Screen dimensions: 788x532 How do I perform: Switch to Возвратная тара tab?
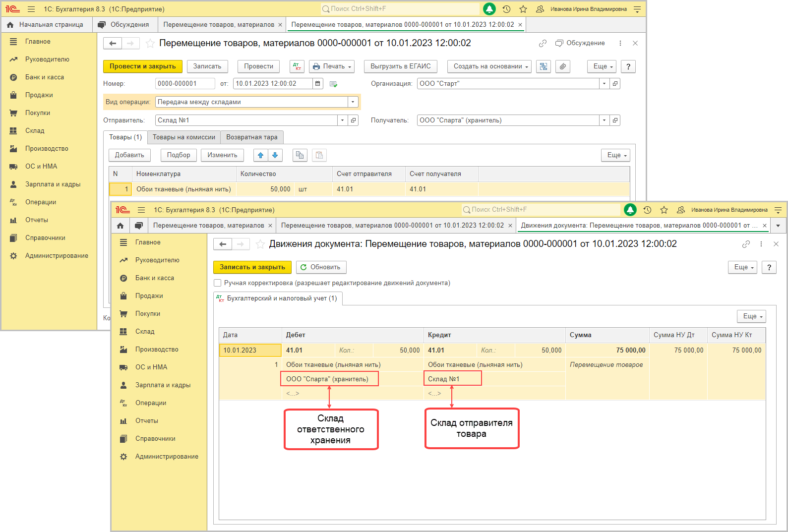pyautogui.click(x=252, y=137)
